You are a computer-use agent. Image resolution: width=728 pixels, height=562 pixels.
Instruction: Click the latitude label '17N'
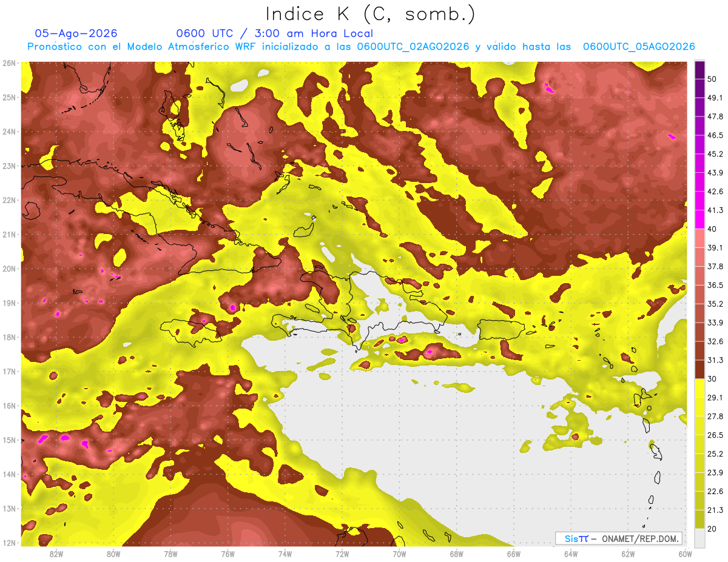pyautogui.click(x=9, y=371)
